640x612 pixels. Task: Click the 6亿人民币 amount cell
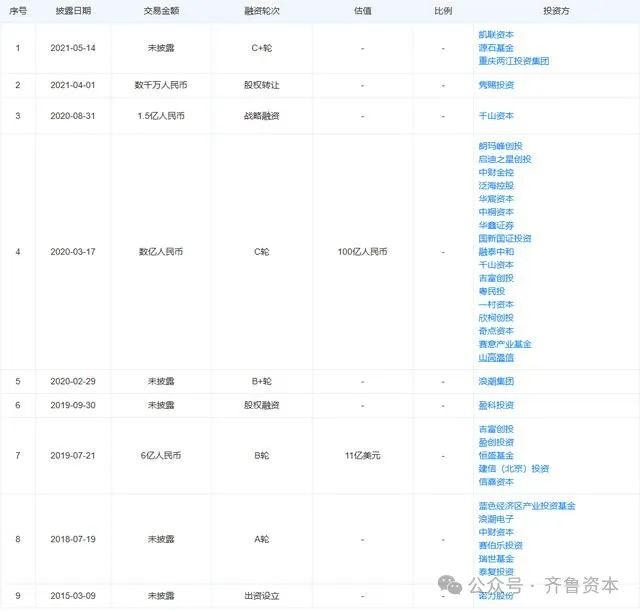coord(161,456)
